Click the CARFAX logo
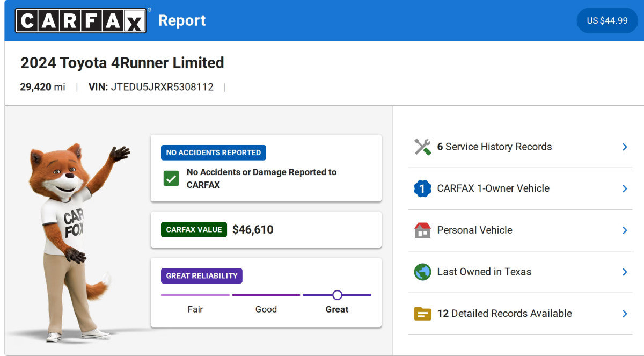The width and height of the screenshot is (644, 356). point(80,20)
